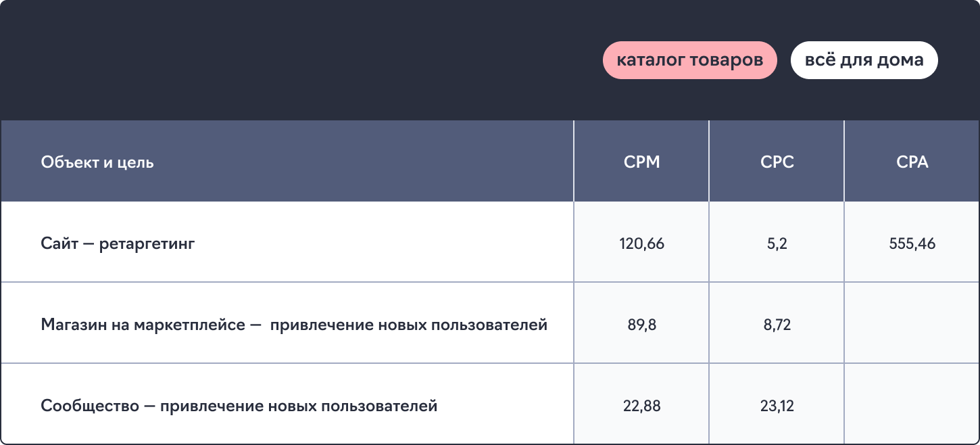980x445 pixels.
Task: Click the empty CPA cell for «Магазин на маркетплейсе»
Action: point(912,323)
